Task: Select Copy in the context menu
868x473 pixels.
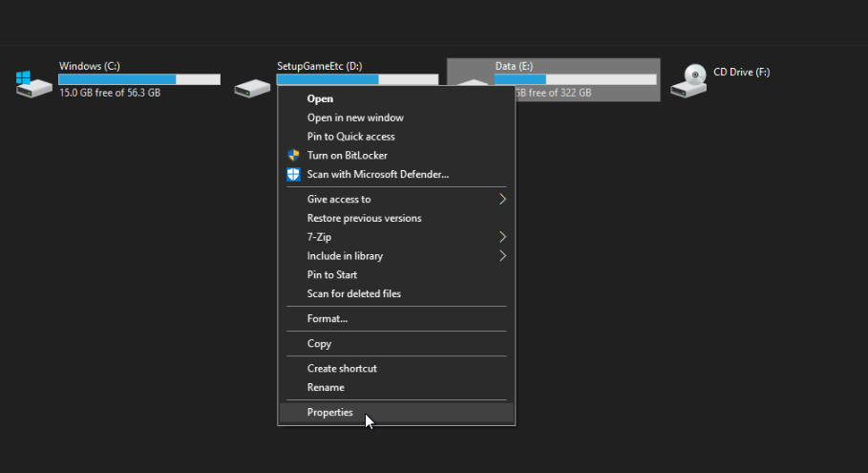Action: 319,344
